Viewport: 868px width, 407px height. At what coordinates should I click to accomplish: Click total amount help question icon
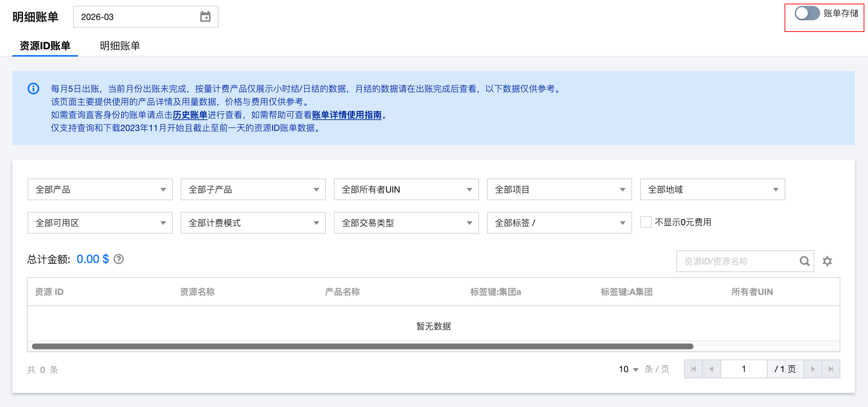pyautogui.click(x=119, y=259)
